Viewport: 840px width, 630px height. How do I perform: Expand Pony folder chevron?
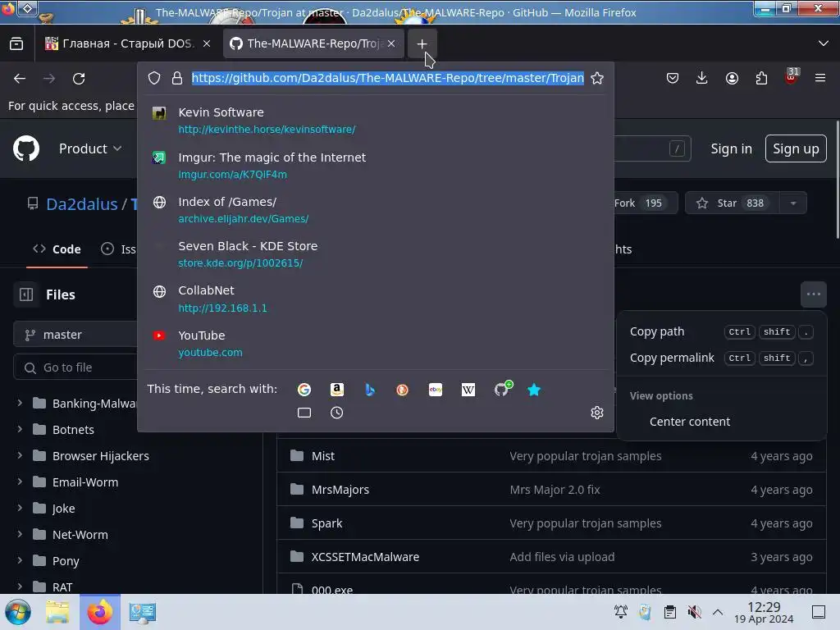[x=20, y=559]
